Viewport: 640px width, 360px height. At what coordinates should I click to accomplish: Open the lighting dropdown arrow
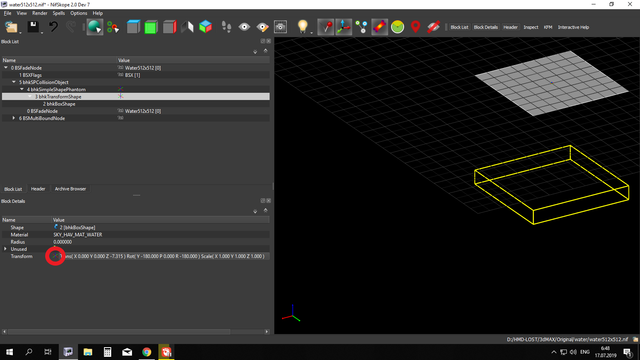point(311,33)
